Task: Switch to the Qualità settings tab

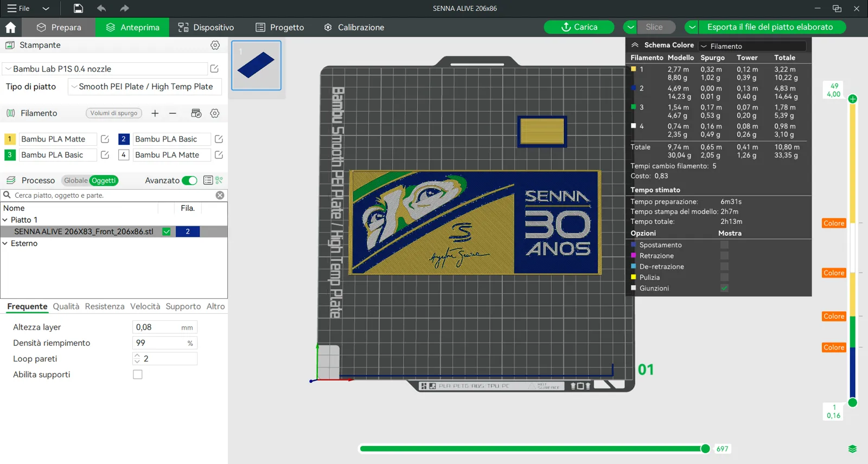Action: (66, 306)
